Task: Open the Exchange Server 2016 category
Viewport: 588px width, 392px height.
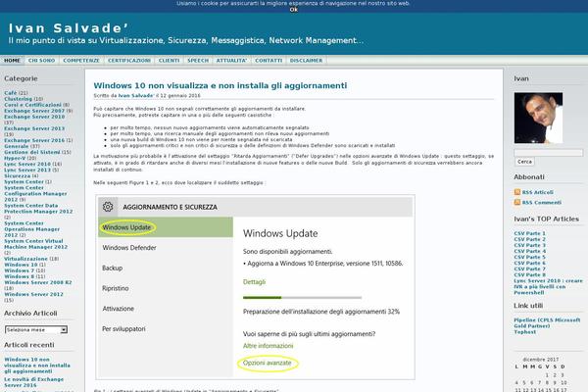Action: point(34,140)
